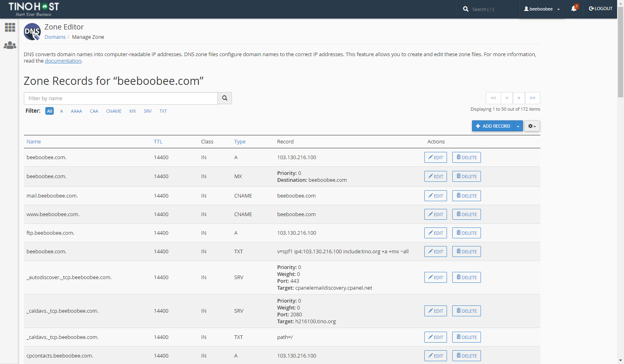
Task: Filter records by TXT type
Action: click(x=163, y=111)
